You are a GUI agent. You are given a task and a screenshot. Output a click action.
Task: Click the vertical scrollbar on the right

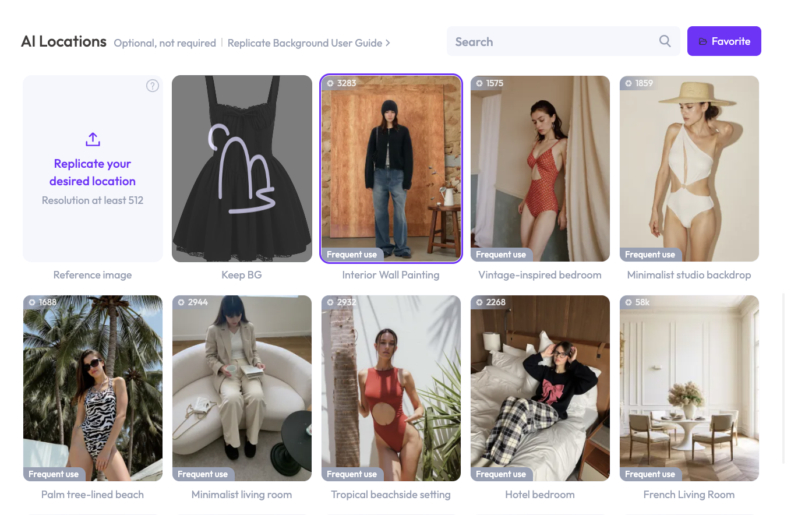[x=783, y=378]
